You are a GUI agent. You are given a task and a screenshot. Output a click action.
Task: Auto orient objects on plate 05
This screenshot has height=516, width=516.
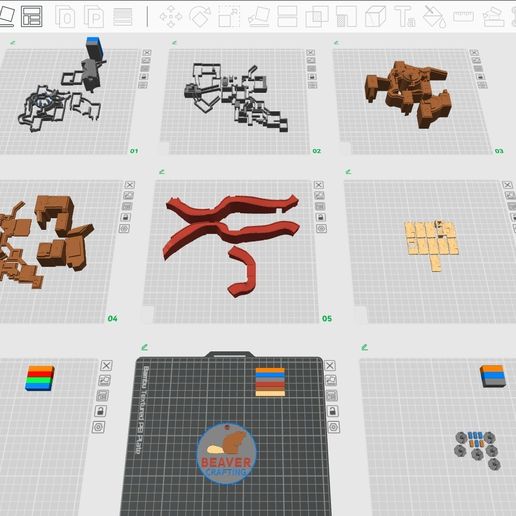(319, 195)
